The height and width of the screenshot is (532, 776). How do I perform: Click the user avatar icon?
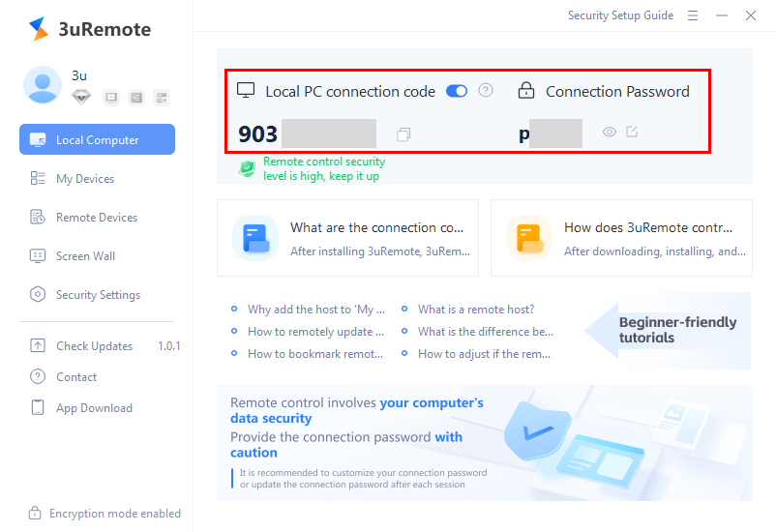(x=43, y=85)
